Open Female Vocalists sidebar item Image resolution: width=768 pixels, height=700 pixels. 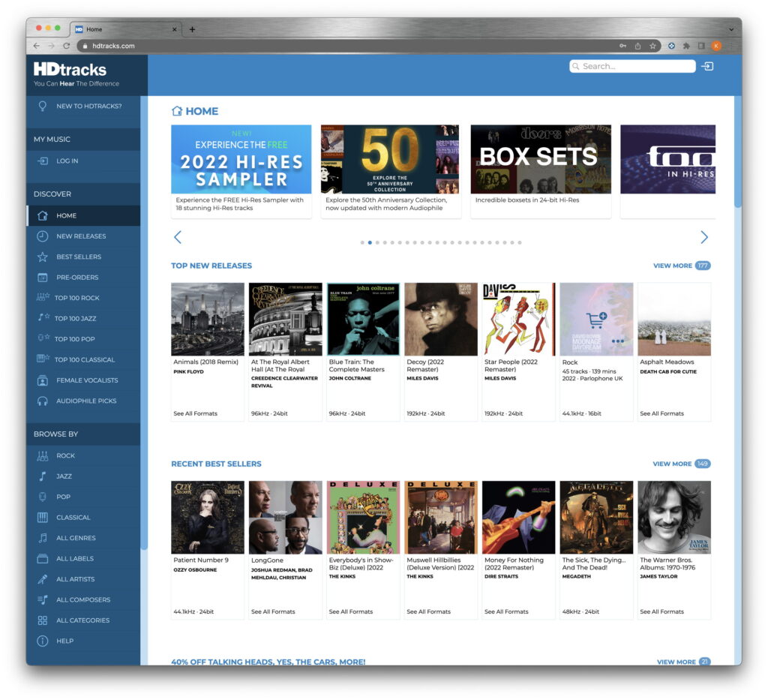pyautogui.click(x=83, y=380)
